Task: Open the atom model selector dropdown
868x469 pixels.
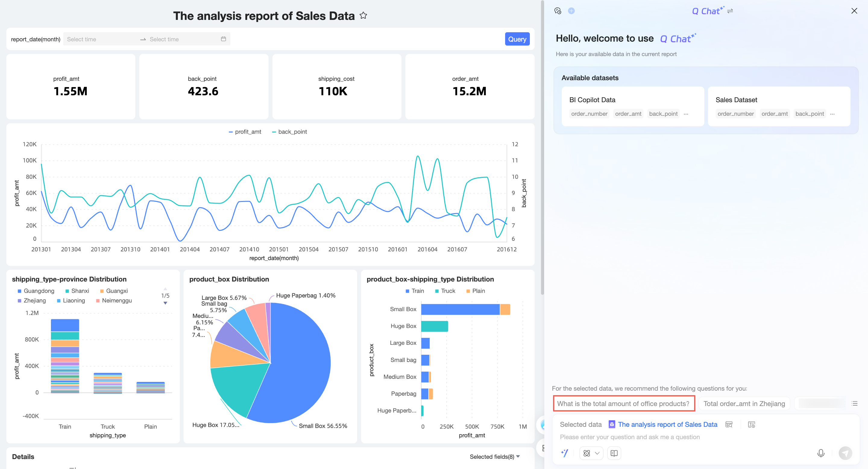Action: pos(591,453)
